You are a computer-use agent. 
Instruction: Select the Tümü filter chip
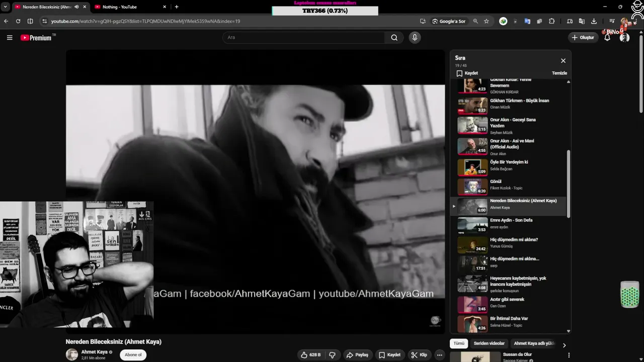pyautogui.click(x=459, y=343)
